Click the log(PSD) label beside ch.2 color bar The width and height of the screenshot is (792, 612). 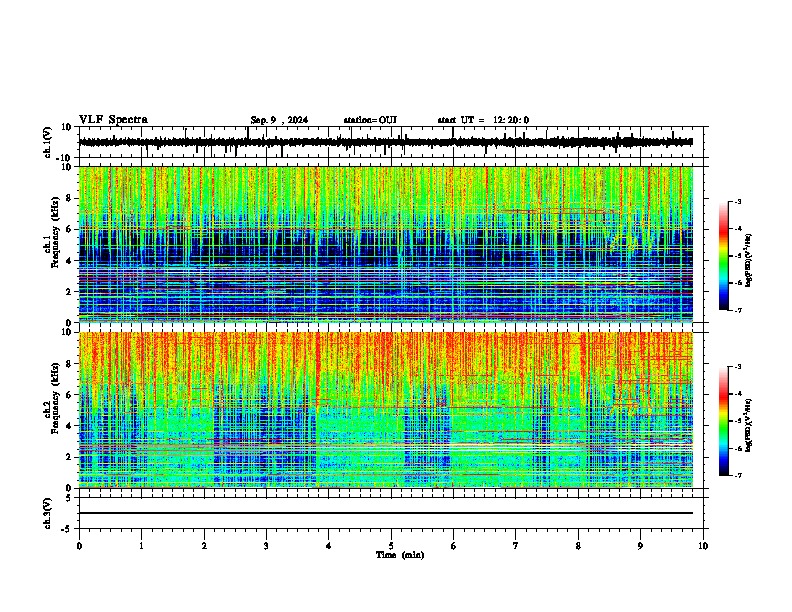pyautogui.click(x=749, y=425)
